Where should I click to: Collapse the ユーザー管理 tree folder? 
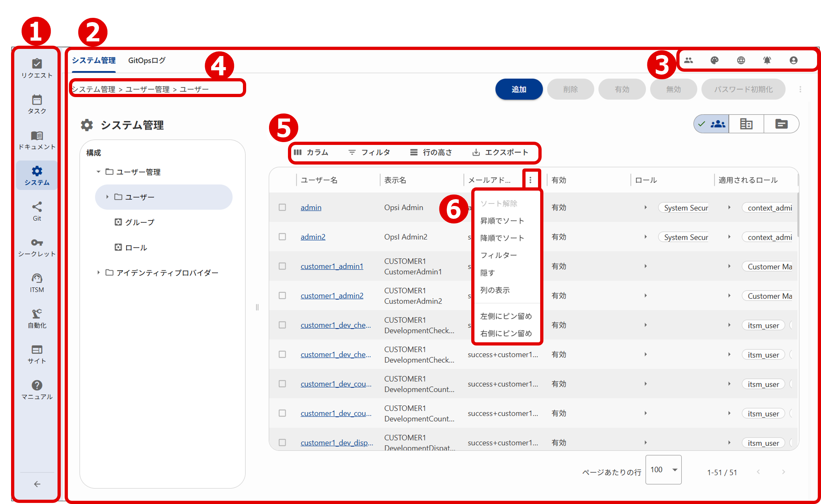click(99, 172)
